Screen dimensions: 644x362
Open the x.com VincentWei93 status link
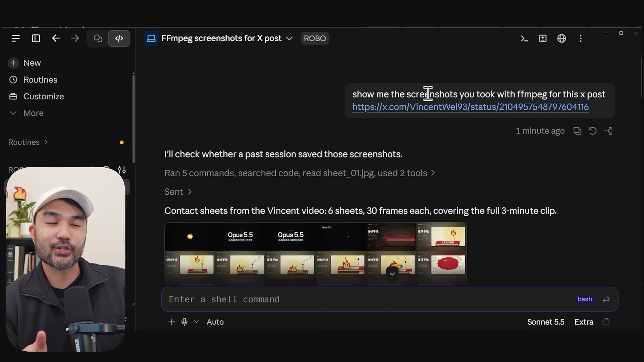[x=470, y=107]
